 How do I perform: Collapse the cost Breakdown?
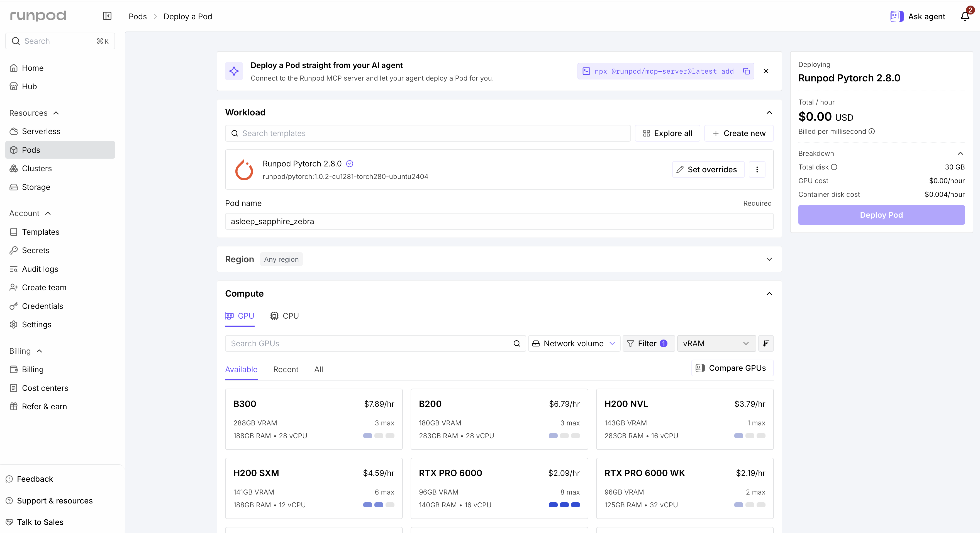click(x=960, y=153)
